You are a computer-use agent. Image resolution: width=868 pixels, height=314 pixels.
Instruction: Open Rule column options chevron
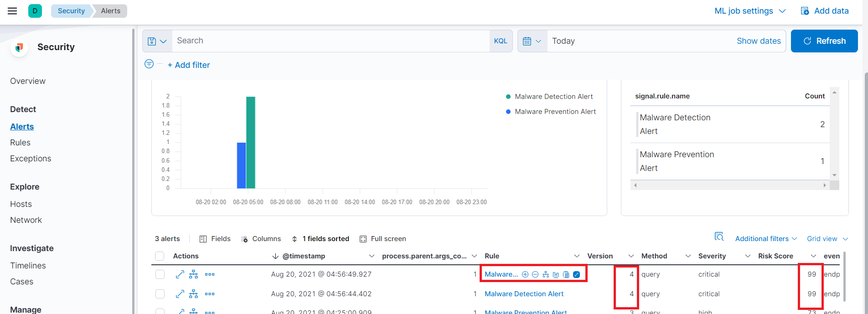coord(577,256)
